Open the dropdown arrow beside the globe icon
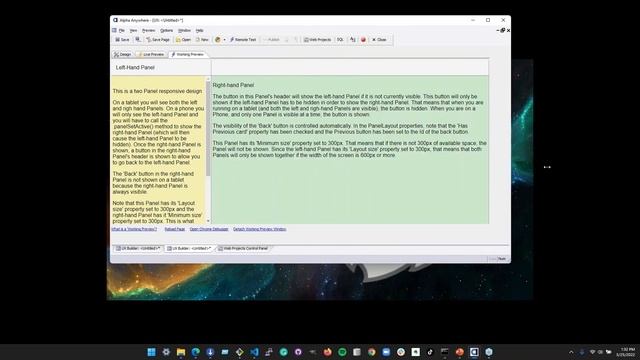Image resolution: width=640 pixels, height=360 pixels. coord(224,40)
